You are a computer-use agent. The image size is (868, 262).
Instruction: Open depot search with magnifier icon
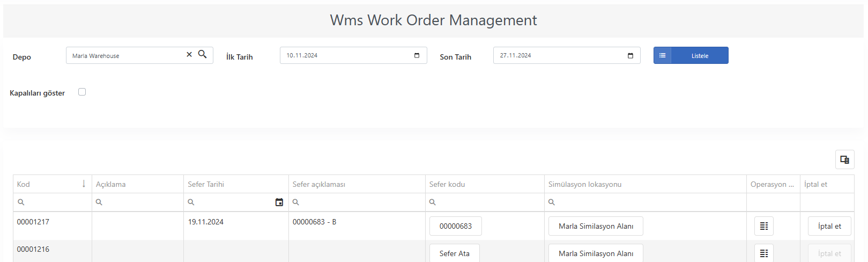coord(203,54)
